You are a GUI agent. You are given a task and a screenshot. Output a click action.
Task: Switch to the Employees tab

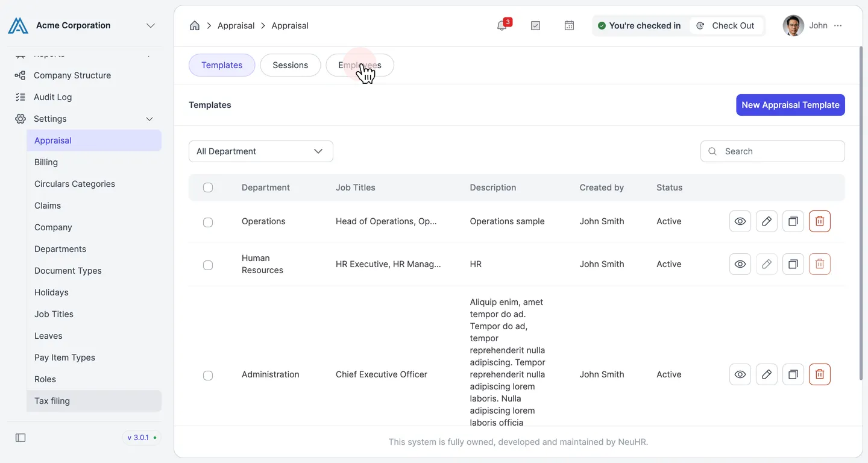pyautogui.click(x=360, y=65)
